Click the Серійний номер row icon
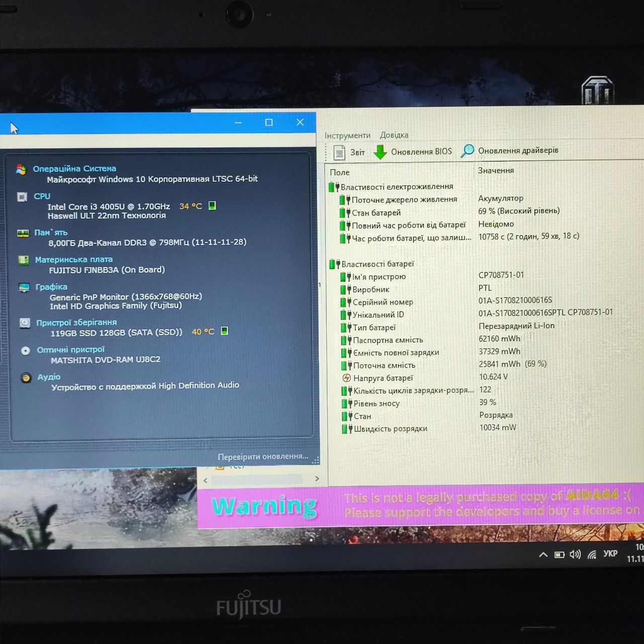 (x=346, y=302)
